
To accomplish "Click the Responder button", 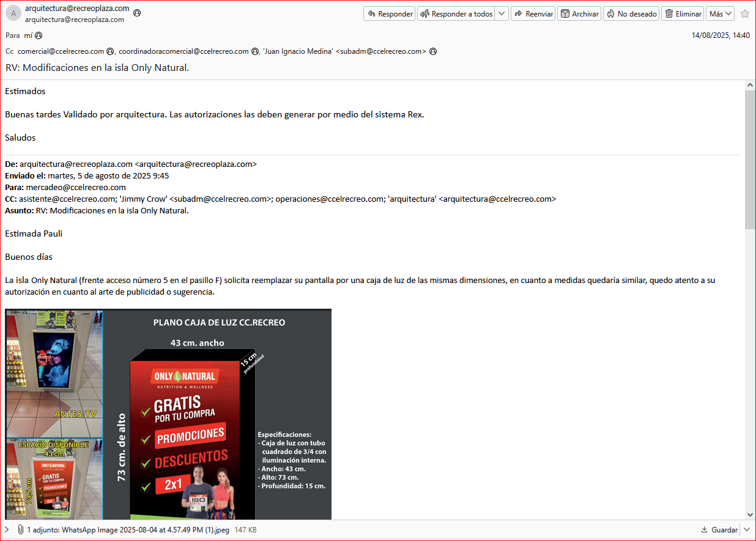I will point(390,13).
